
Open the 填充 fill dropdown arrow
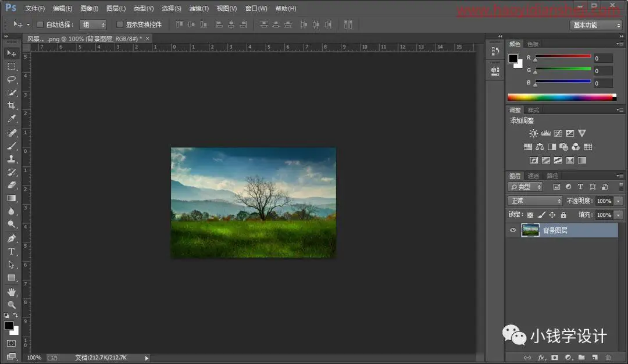point(618,215)
